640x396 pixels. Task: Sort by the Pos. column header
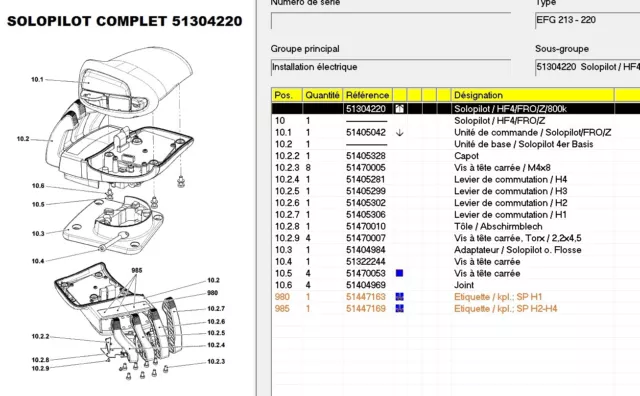287,95
